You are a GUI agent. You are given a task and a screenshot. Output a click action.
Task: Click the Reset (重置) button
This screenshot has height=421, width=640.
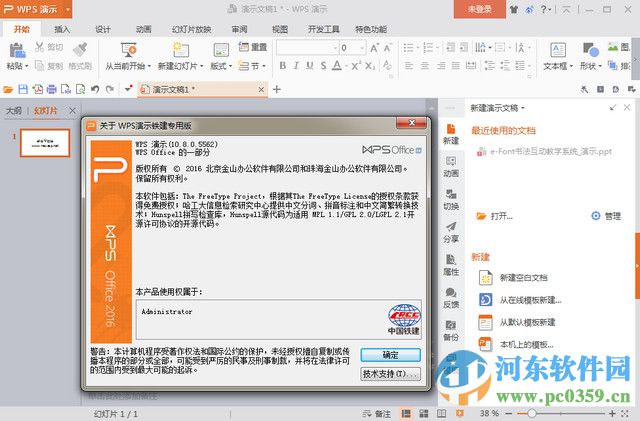pos(253,47)
